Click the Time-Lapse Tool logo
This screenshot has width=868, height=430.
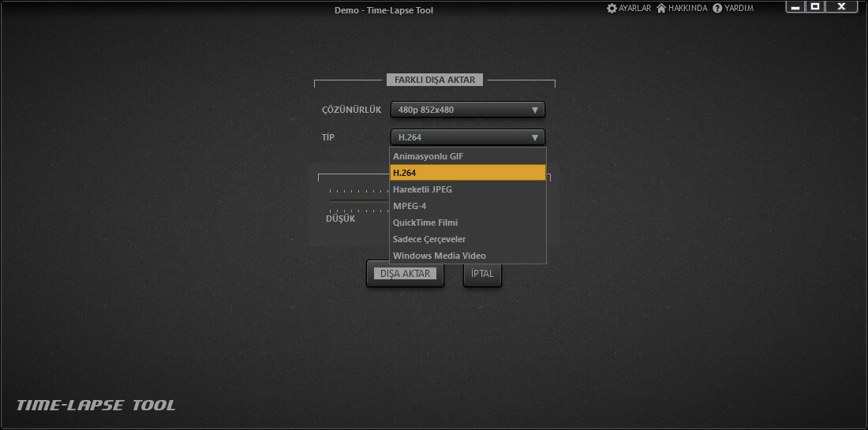point(96,406)
